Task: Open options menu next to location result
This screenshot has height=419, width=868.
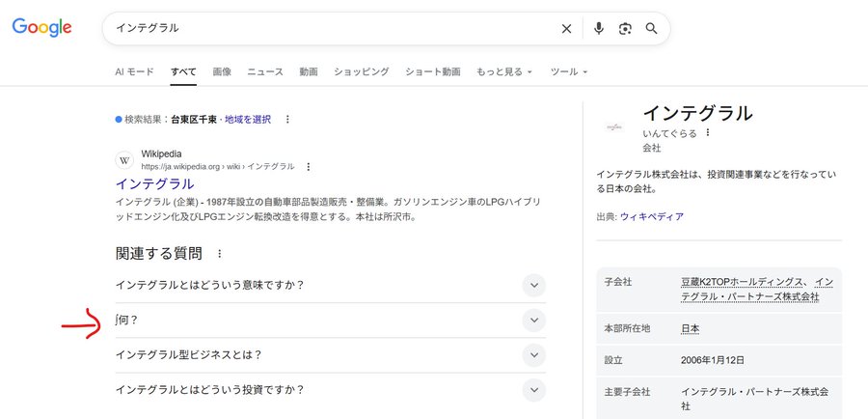Action: [287, 120]
